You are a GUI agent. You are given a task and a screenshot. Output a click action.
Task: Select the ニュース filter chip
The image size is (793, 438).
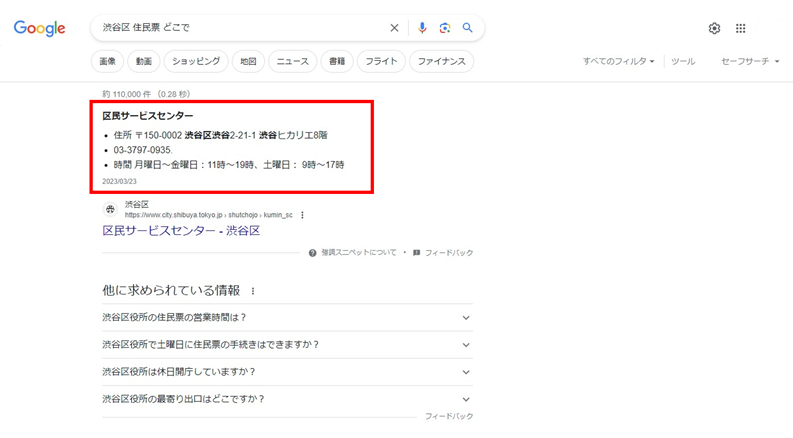pos(292,61)
